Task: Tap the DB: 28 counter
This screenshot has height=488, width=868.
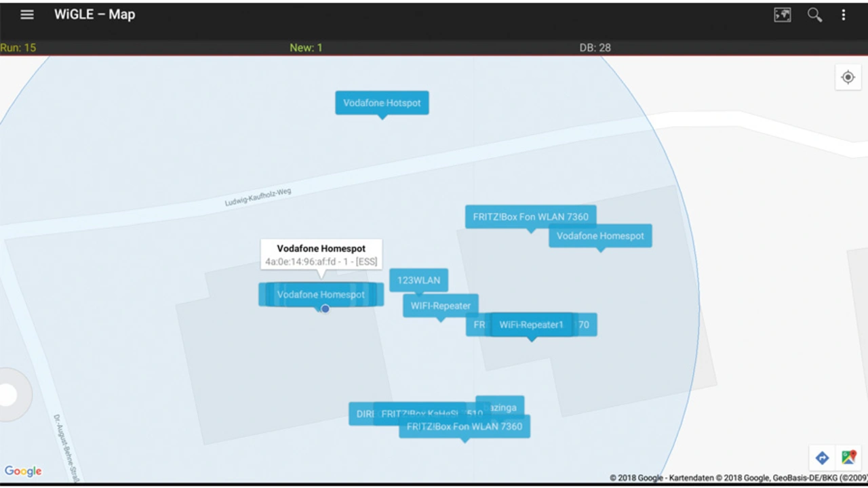Action: coord(595,47)
